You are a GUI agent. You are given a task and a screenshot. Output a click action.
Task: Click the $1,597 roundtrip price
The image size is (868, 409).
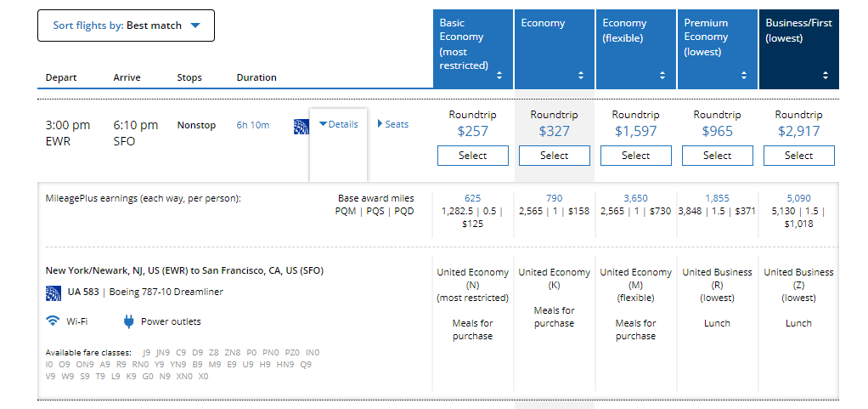[635, 131]
